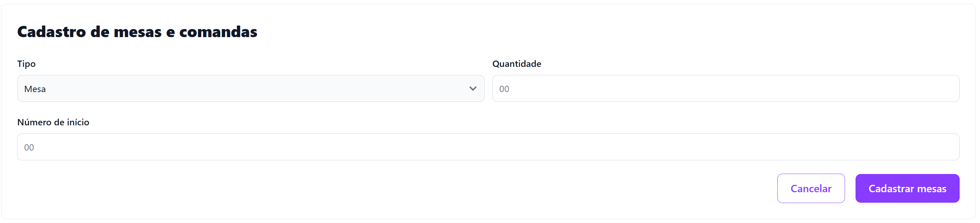Image resolution: width=980 pixels, height=223 pixels.
Task: Click the right end of Número de início field
Action: (944, 147)
